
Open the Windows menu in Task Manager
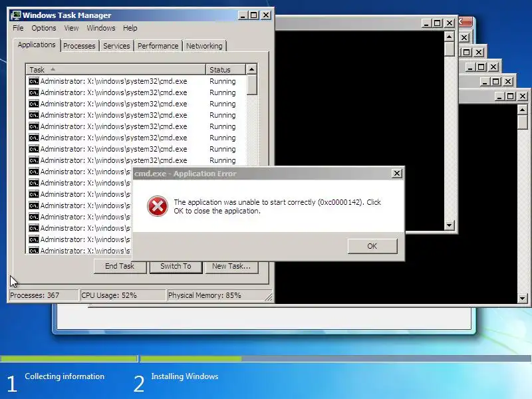click(x=101, y=28)
